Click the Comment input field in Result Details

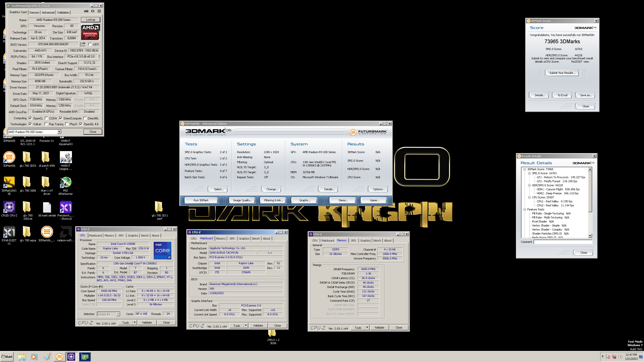[563, 242]
